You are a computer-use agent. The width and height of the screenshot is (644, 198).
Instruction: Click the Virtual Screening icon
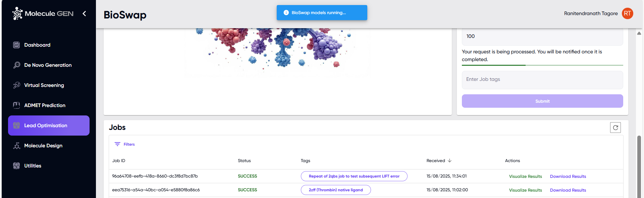click(16, 85)
